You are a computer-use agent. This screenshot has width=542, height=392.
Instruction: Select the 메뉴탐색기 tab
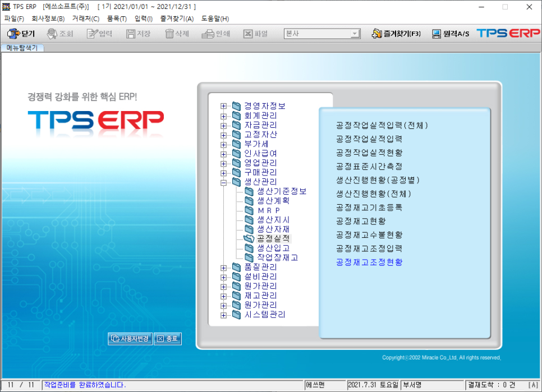point(22,48)
